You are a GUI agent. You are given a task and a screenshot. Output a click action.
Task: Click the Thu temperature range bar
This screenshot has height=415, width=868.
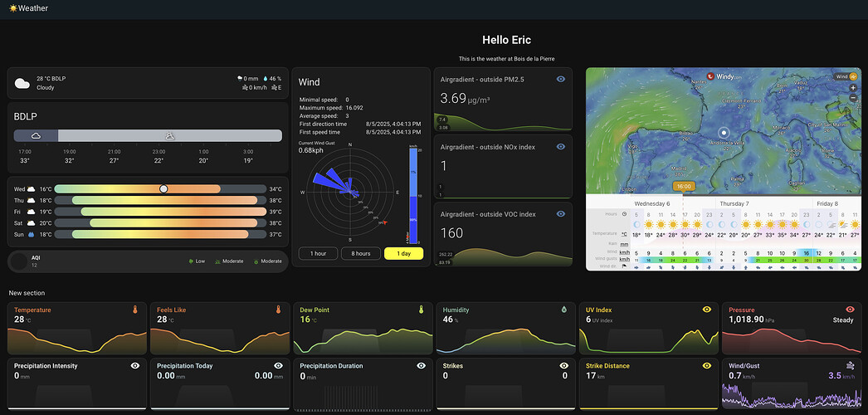pyautogui.click(x=160, y=200)
